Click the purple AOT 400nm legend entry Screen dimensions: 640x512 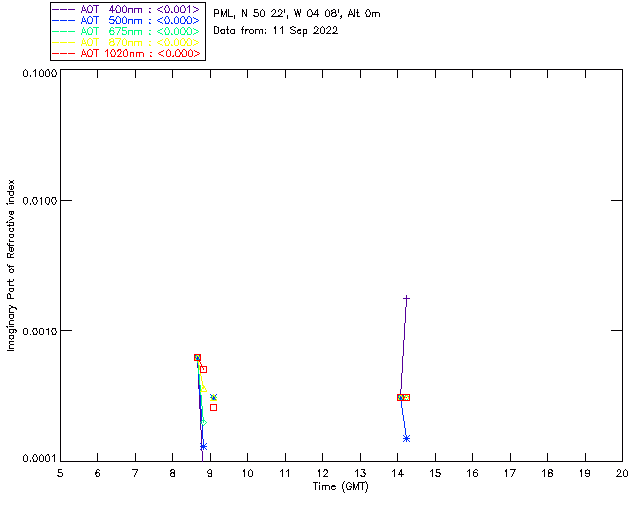[126, 9]
